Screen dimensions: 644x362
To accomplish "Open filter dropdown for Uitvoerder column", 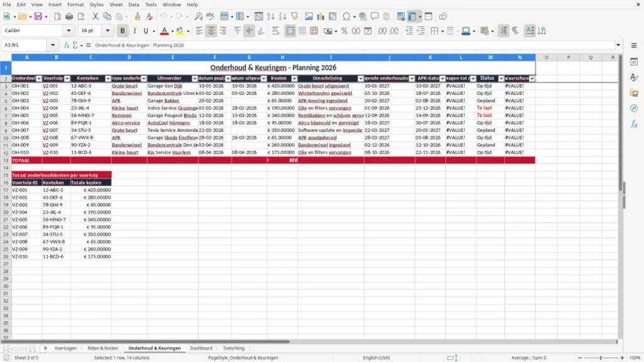I will tap(195, 79).
